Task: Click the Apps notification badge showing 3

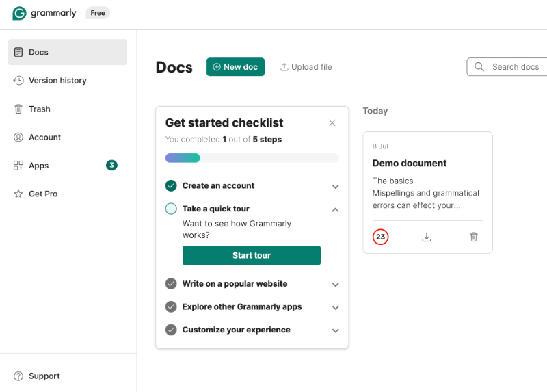Action: (x=111, y=165)
